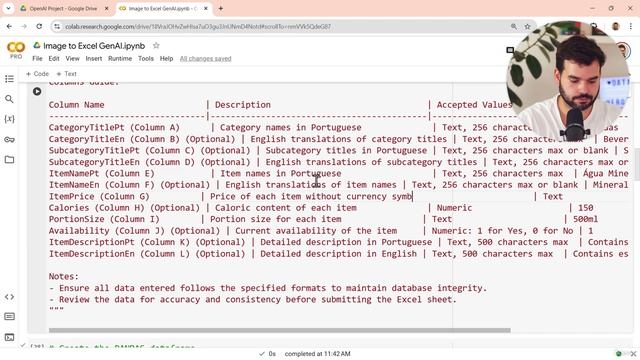Add a new Text cell

click(x=67, y=74)
